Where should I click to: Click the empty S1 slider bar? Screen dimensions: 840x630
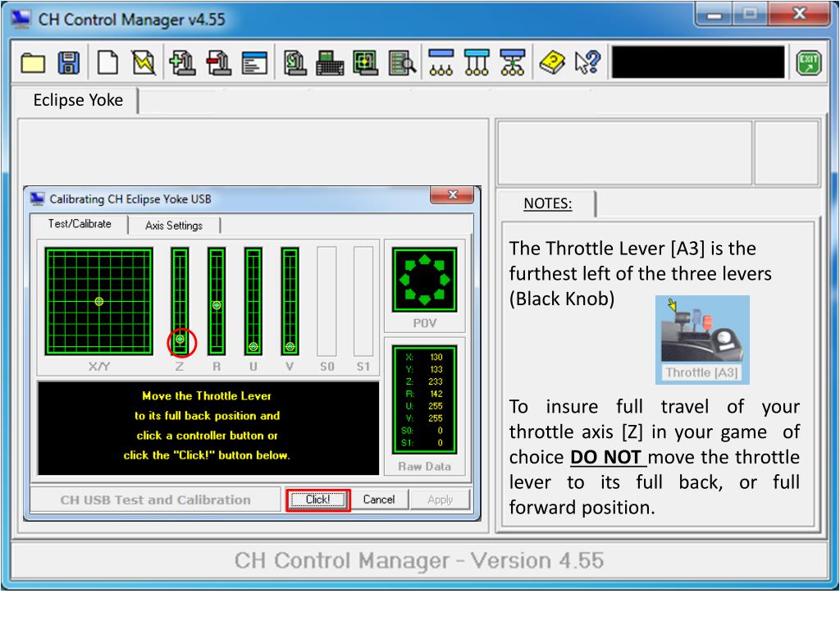(x=363, y=301)
